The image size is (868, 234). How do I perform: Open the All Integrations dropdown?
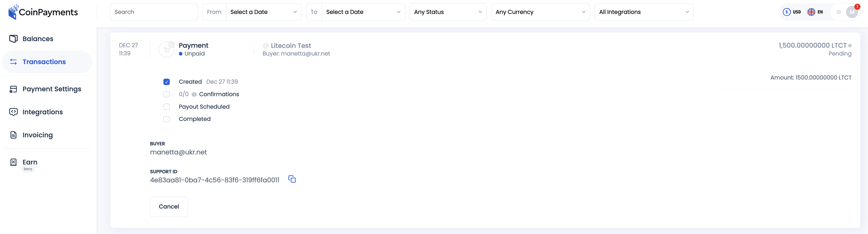click(x=644, y=12)
